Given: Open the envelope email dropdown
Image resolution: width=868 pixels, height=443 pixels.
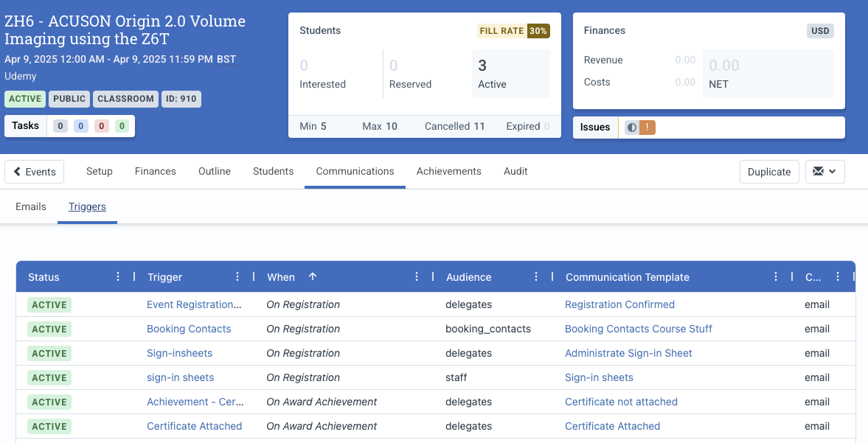Looking at the screenshot, I should (824, 172).
